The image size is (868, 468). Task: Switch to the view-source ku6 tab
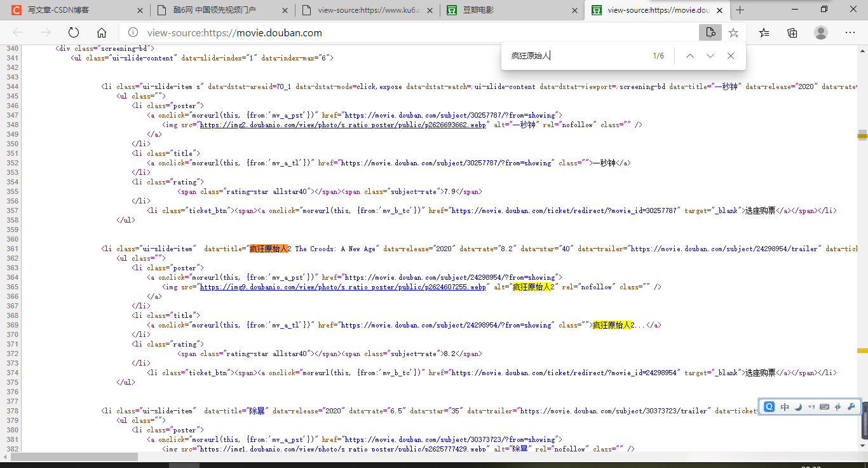367,10
